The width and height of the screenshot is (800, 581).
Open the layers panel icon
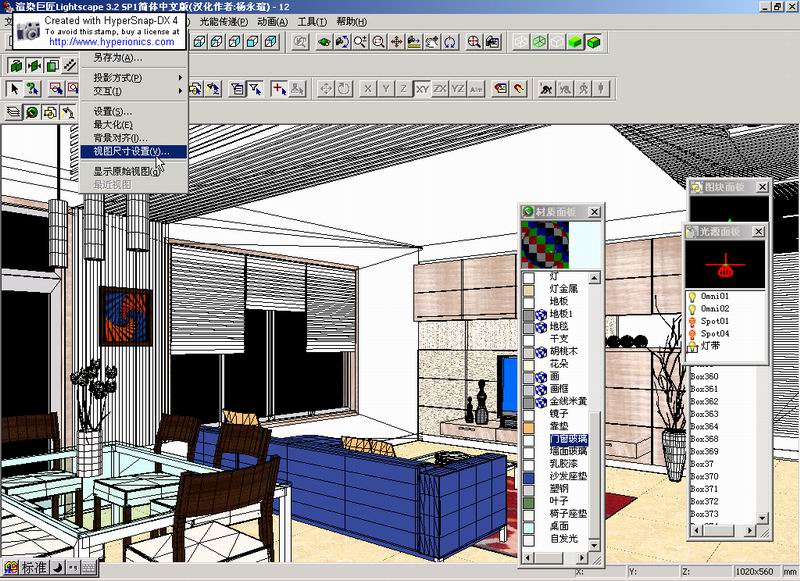(14, 112)
